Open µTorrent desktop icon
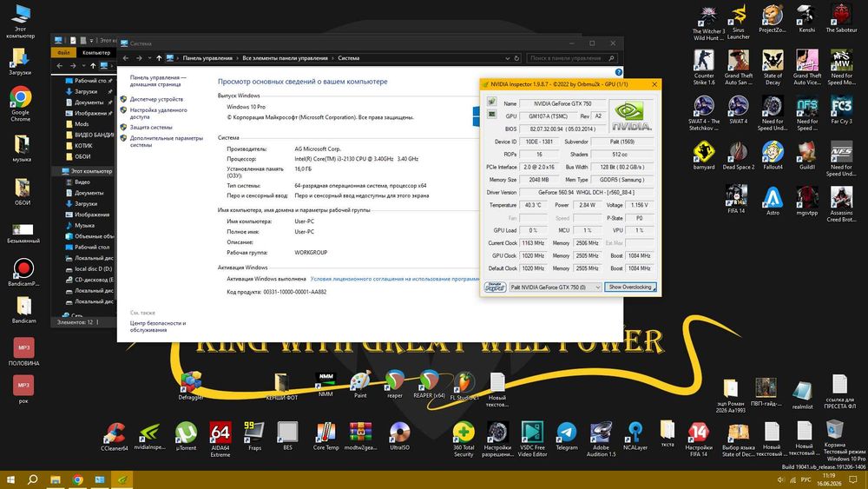This screenshot has width=868, height=489. (186, 436)
